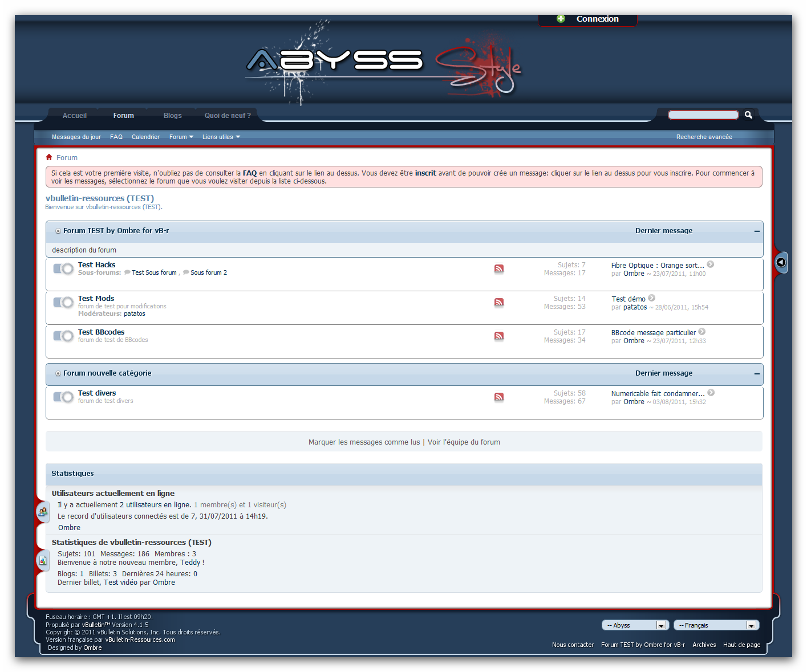Screen dimensions: 807x672
Task: Click Marquer les messages comme lus
Action: click(364, 442)
